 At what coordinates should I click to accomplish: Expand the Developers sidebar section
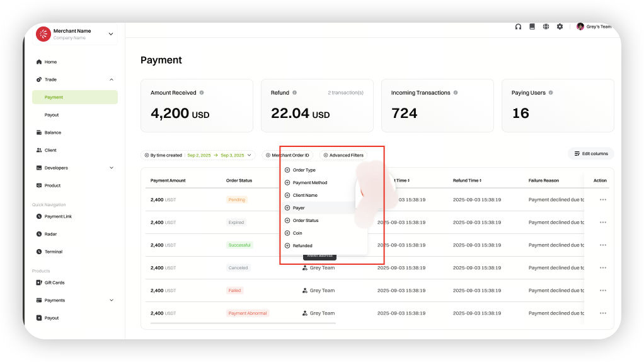(x=112, y=168)
